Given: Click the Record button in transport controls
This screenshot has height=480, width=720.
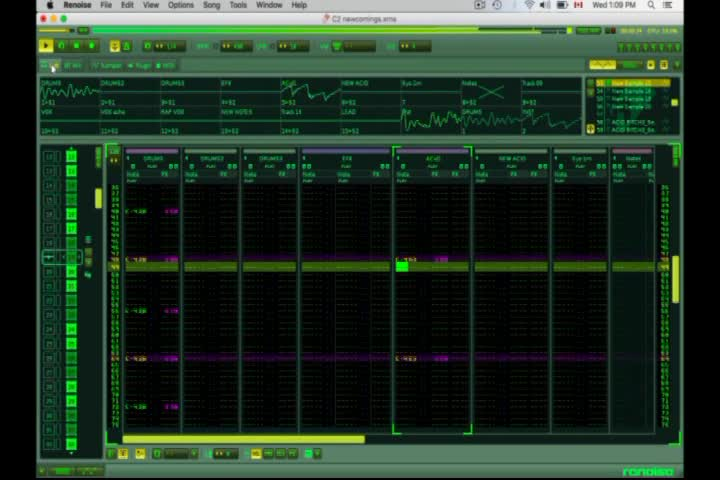Looking at the screenshot, I should click(92, 46).
